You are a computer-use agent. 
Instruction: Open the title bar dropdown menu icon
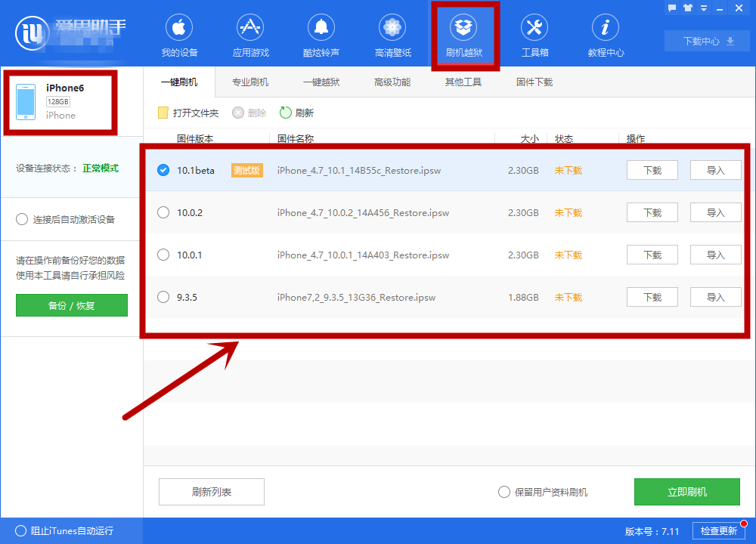pos(704,8)
